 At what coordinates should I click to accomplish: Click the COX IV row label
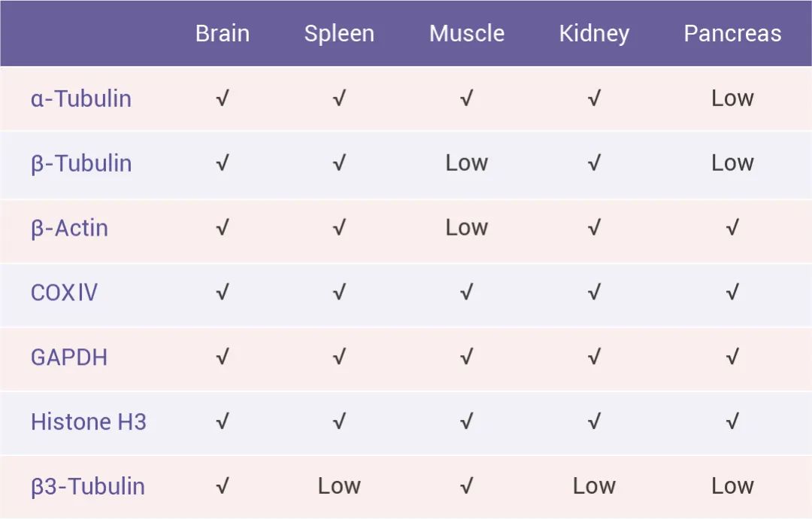(x=64, y=293)
